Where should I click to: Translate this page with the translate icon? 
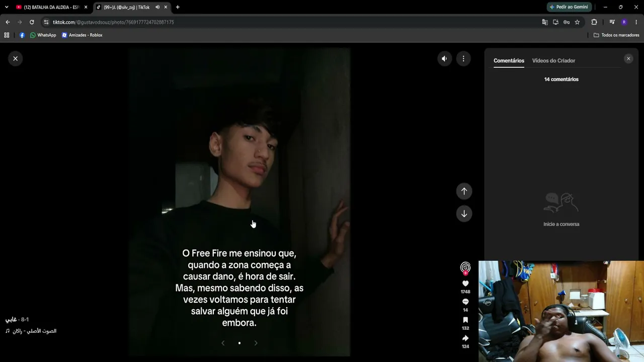pyautogui.click(x=545, y=22)
